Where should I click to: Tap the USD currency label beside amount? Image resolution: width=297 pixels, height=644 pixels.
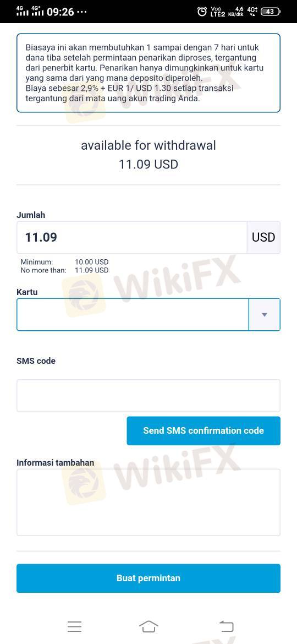tap(263, 237)
